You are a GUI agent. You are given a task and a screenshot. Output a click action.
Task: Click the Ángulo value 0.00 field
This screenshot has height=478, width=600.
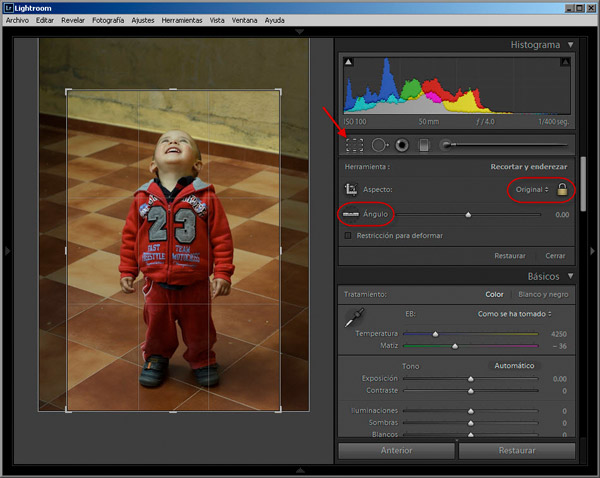pos(562,215)
